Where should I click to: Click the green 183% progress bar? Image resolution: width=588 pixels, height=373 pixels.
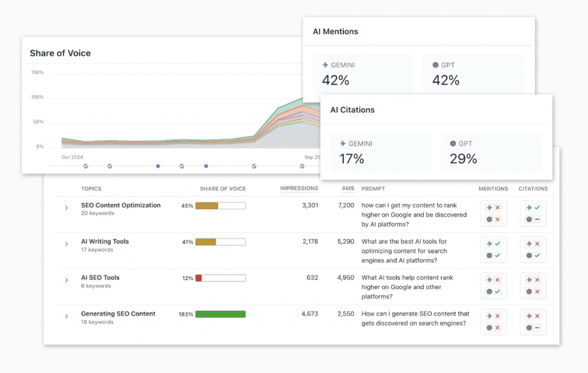220,314
